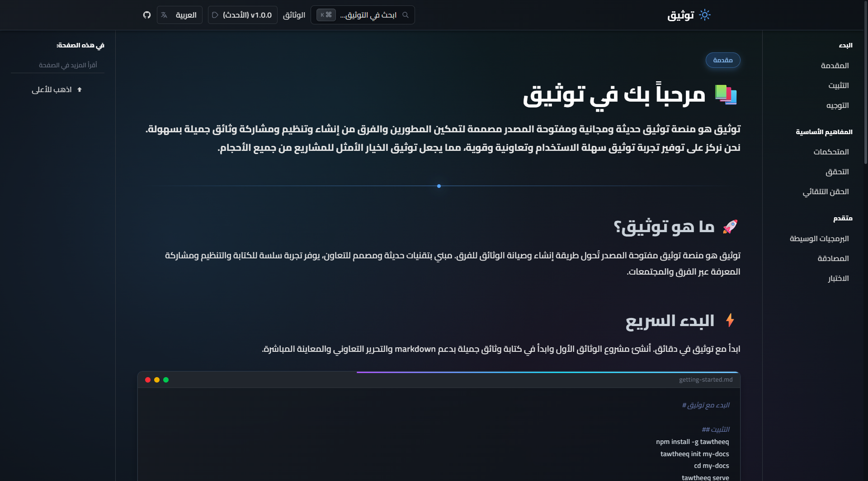Screen dimensions: 868x481
Task: Open البرمجيات الوسيطة in the sidebar
Action: 819,238
